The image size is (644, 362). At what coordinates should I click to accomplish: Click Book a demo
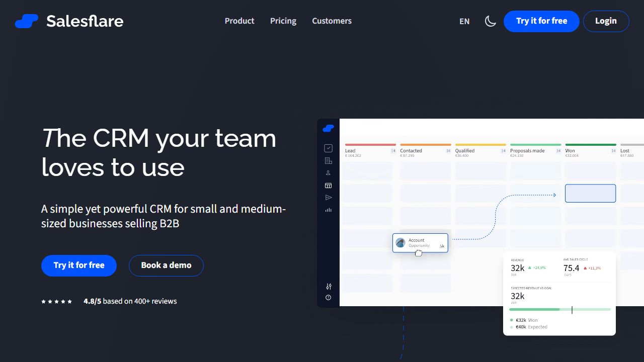[166, 265]
